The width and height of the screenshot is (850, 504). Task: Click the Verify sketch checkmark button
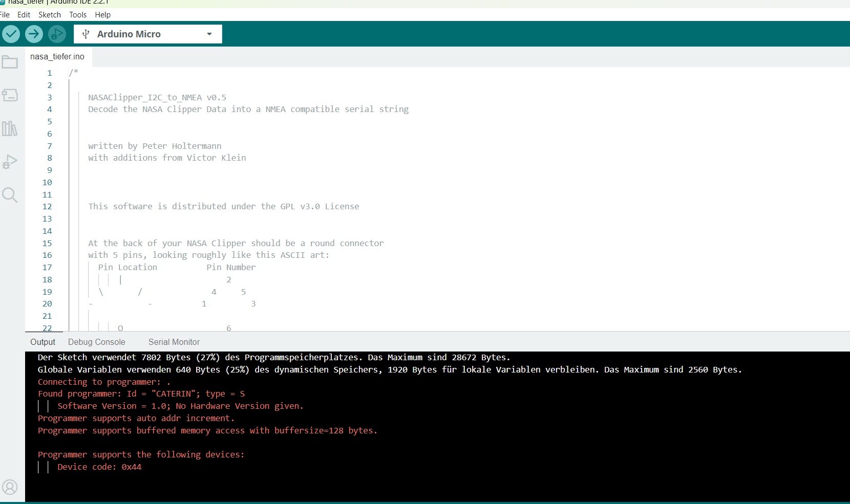pos(11,34)
